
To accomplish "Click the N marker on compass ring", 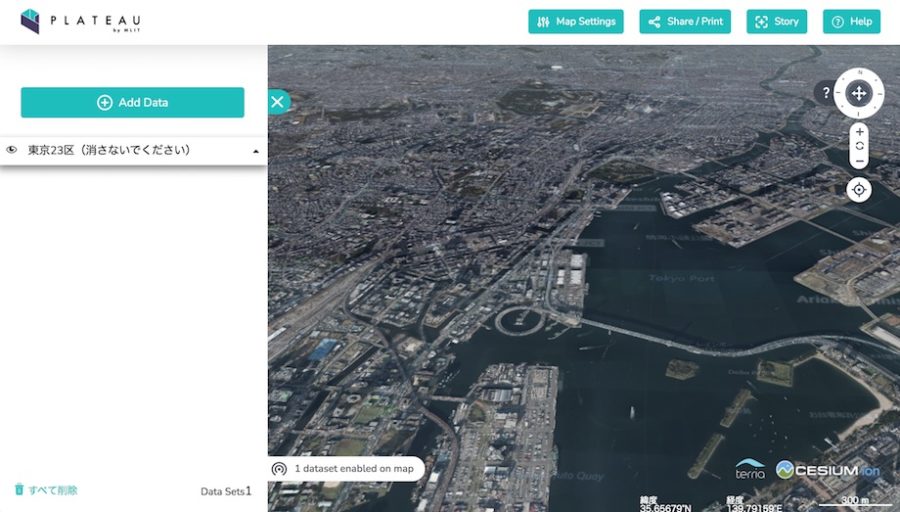I will pos(858,72).
